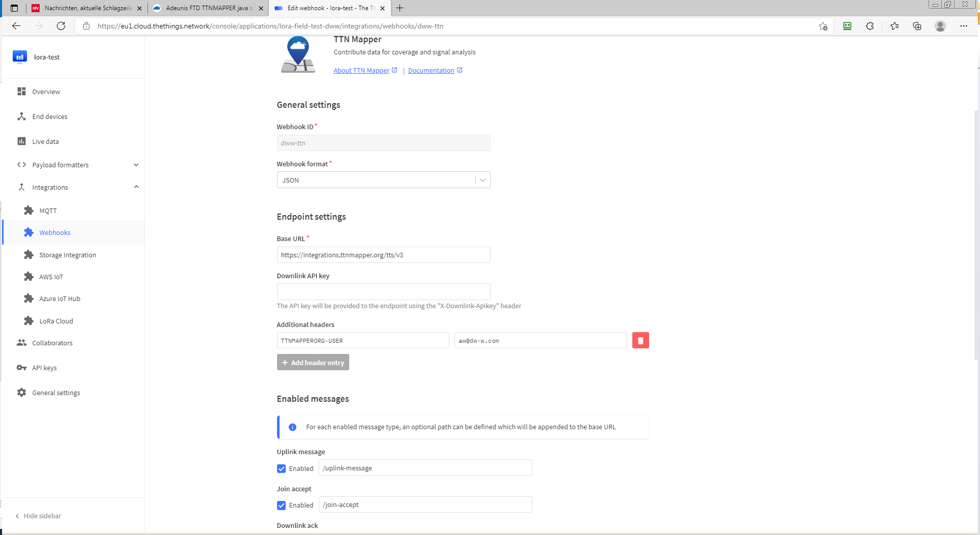Click the API keys key icon
The height and width of the screenshot is (535, 980).
point(21,367)
